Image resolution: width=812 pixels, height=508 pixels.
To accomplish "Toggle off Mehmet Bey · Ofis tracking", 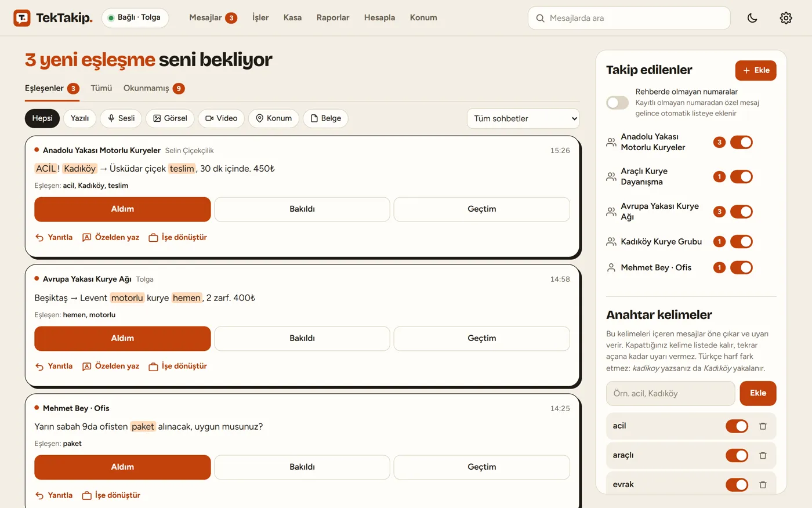I will click(x=741, y=267).
